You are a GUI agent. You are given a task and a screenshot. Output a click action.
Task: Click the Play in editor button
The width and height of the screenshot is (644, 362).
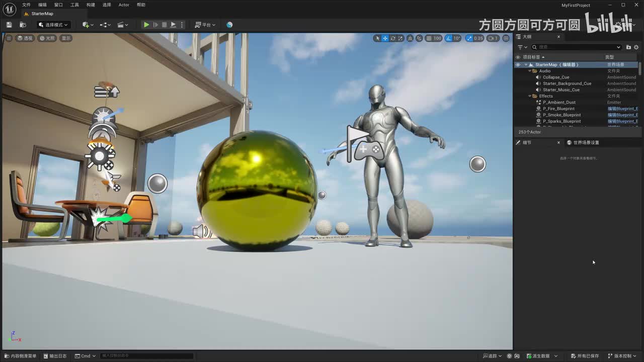pyautogui.click(x=146, y=25)
